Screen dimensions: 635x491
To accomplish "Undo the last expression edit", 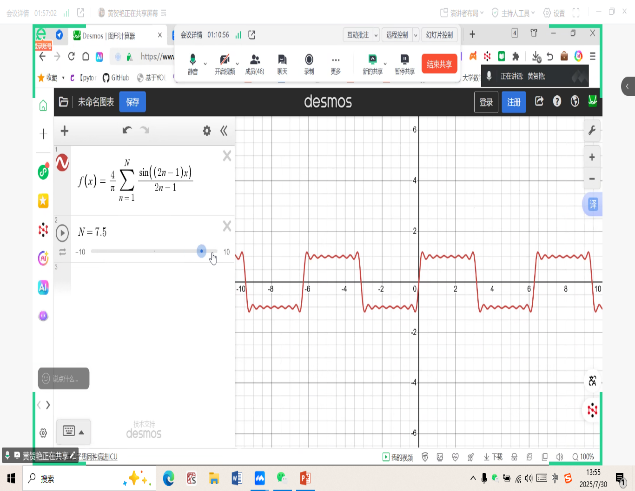I will click(x=126, y=130).
